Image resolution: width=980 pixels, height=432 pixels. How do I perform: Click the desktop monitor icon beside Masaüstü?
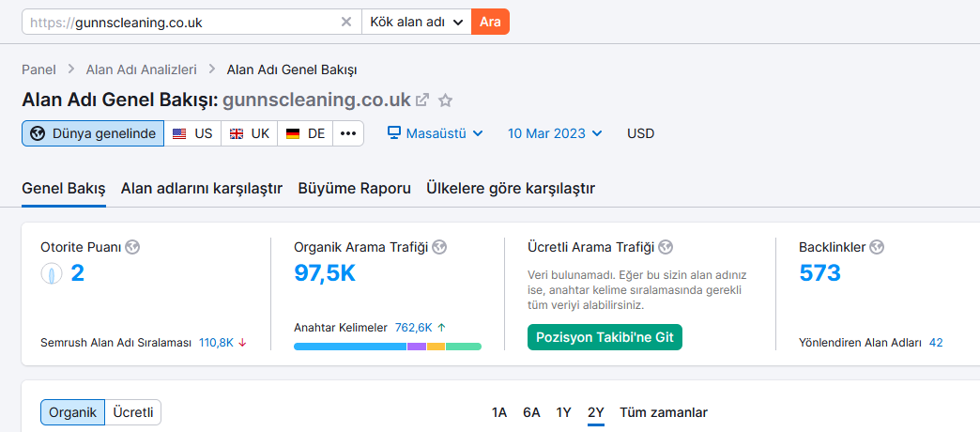pos(393,133)
